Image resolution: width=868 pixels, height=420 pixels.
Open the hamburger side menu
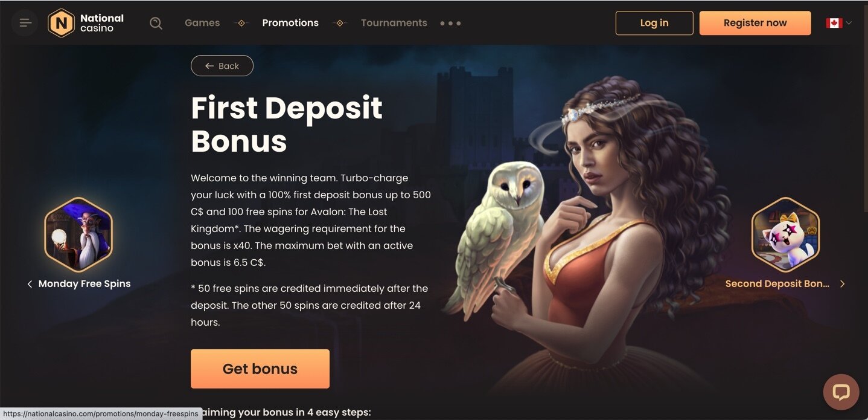[x=25, y=23]
